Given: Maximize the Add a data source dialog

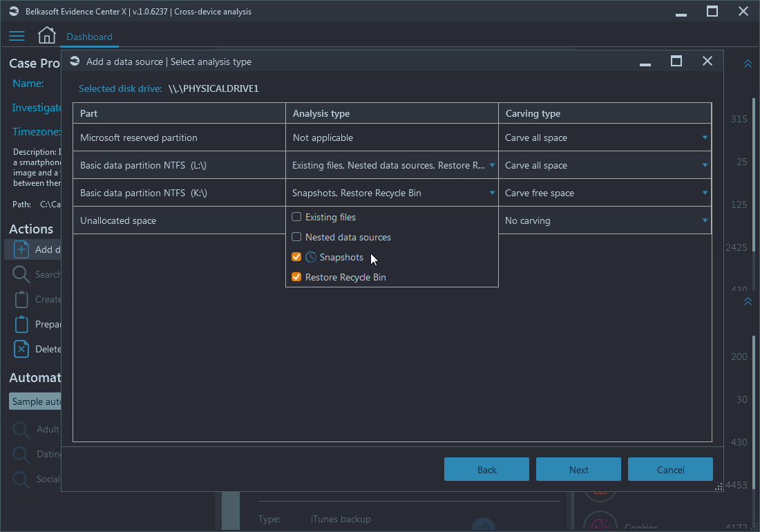Looking at the screenshot, I should 676,61.
